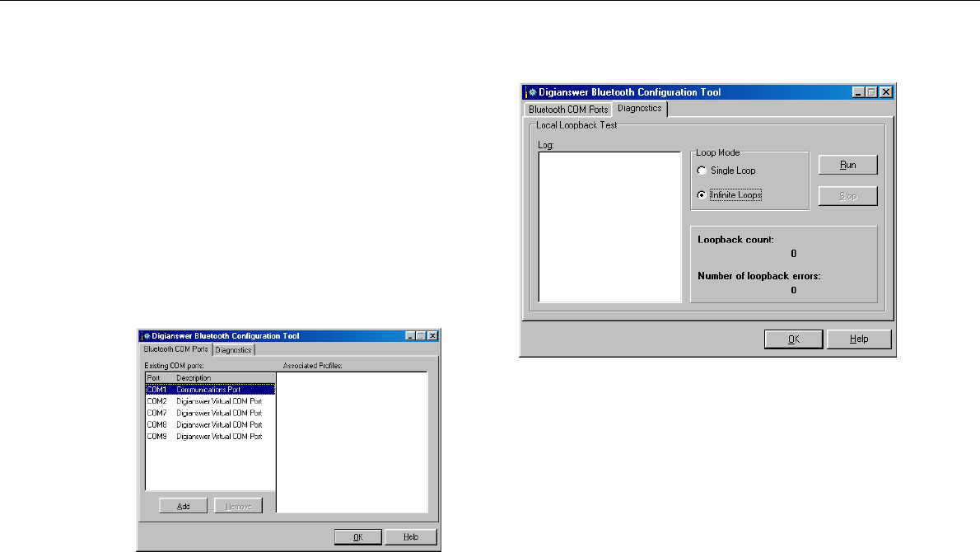Viewport: 980px width, 552px height.
Task: Click OK in the COM Ports window
Action: tap(357, 537)
